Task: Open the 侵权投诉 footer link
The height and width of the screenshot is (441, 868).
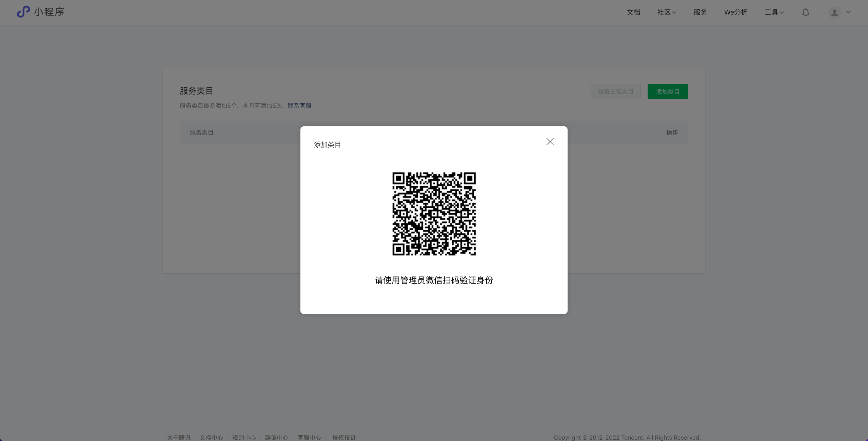Action: click(344, 437)
